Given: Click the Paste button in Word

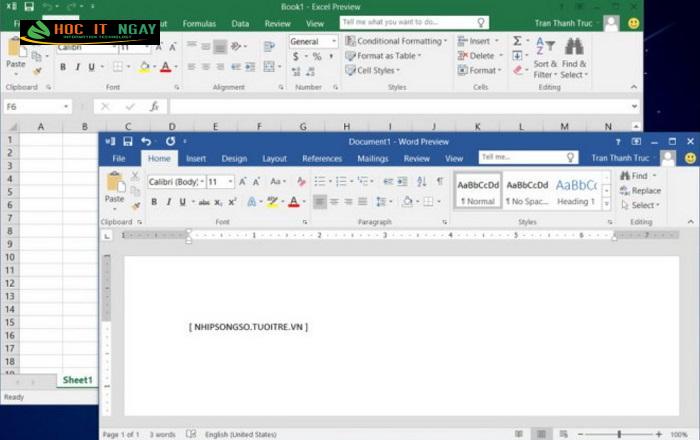Looking at the screenshot, I should (x=114, y=187).
